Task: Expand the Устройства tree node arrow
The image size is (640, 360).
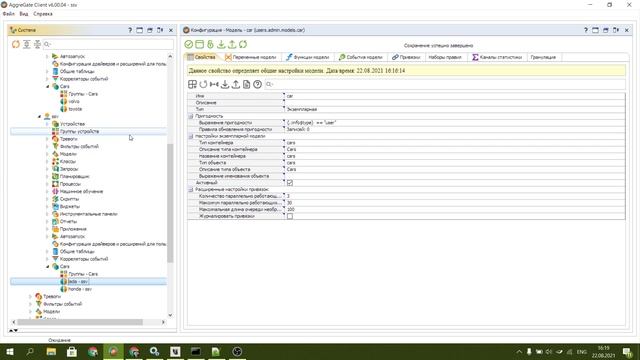Action: [47, 124]
